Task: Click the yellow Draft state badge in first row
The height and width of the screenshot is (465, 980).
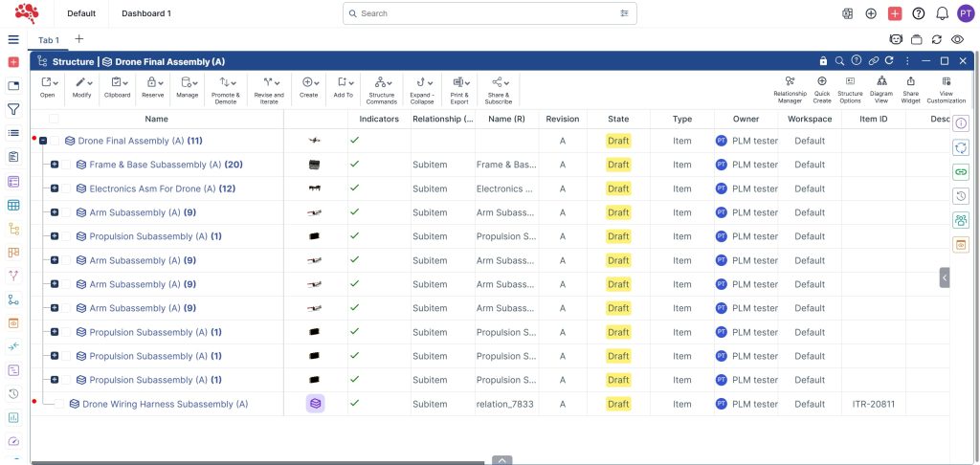Action: pyautogui.click(x=618, y=141)
